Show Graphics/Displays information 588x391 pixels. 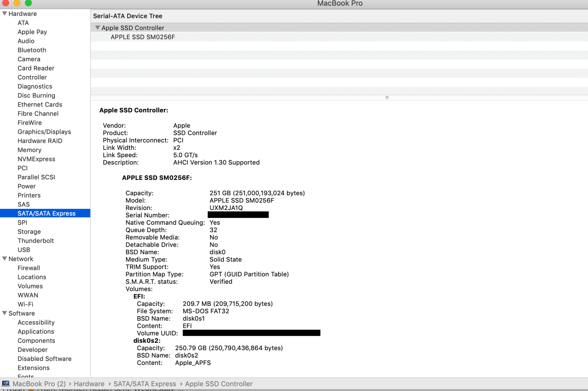click(44, 132)
